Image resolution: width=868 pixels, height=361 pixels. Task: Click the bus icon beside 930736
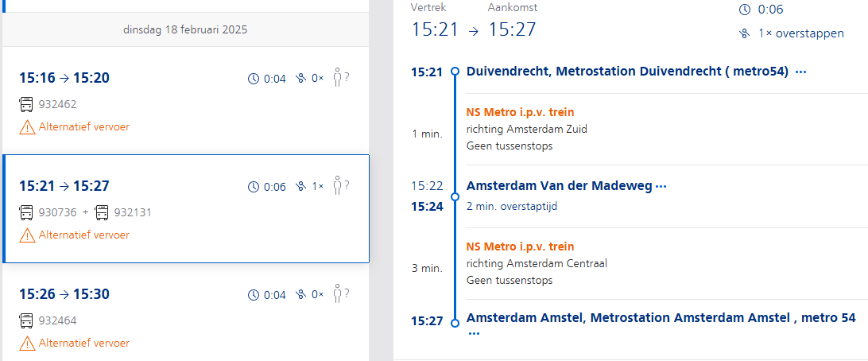(x=26, y=212)
